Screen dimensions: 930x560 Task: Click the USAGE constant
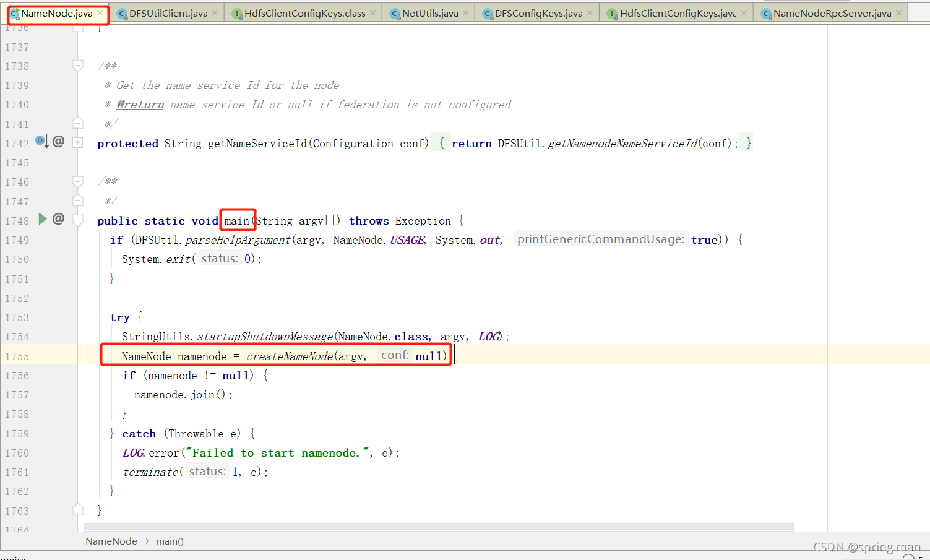click(x=407, y=240)
